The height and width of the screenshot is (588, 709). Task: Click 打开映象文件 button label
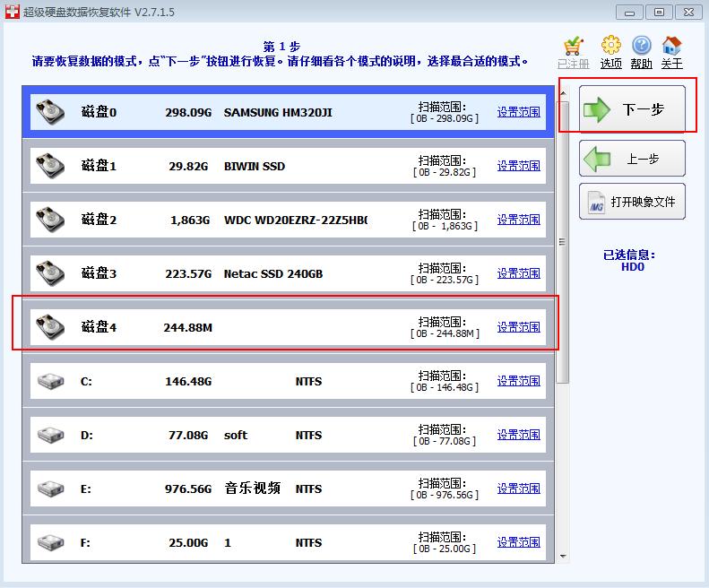click(x=643, y=202)
